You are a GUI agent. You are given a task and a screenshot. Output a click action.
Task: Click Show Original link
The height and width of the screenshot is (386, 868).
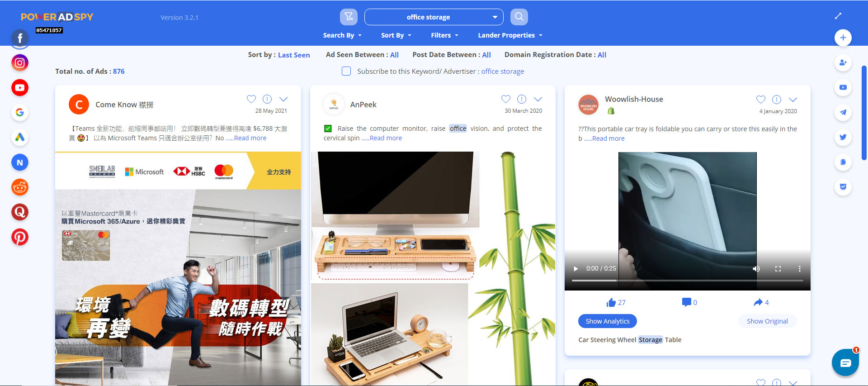click(x=767, y=321)
